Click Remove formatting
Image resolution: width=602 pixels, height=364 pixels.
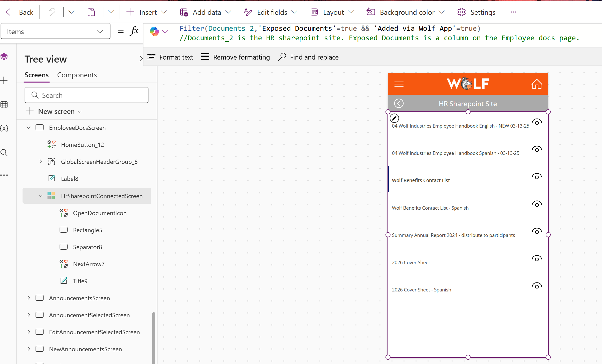(x=235, y=57)
